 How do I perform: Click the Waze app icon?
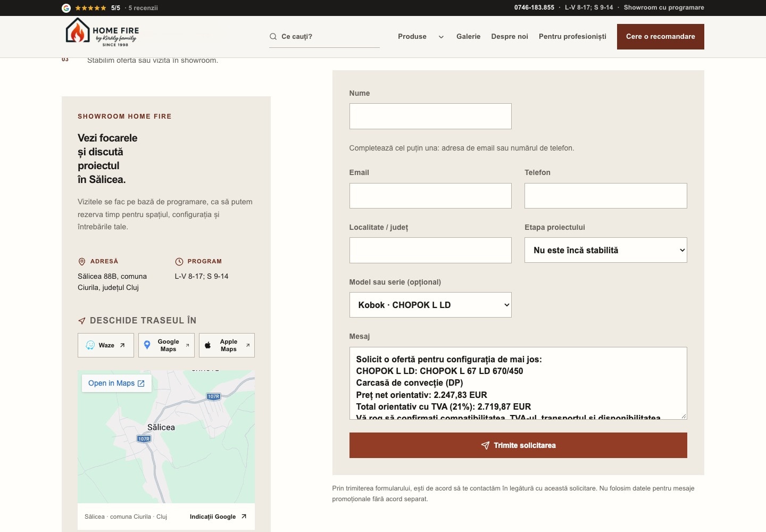click(90, 345)
